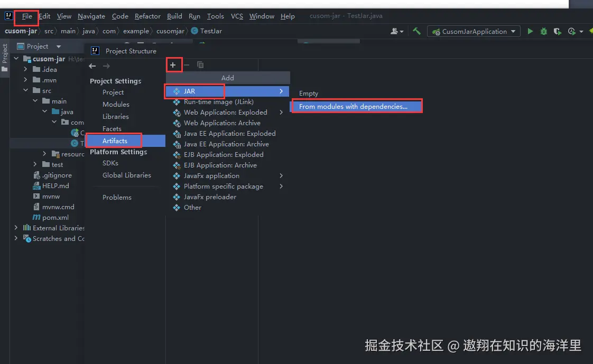This screenshot has width=593, height=364.
Task: Open the File menu
Action: pos(27,16)
